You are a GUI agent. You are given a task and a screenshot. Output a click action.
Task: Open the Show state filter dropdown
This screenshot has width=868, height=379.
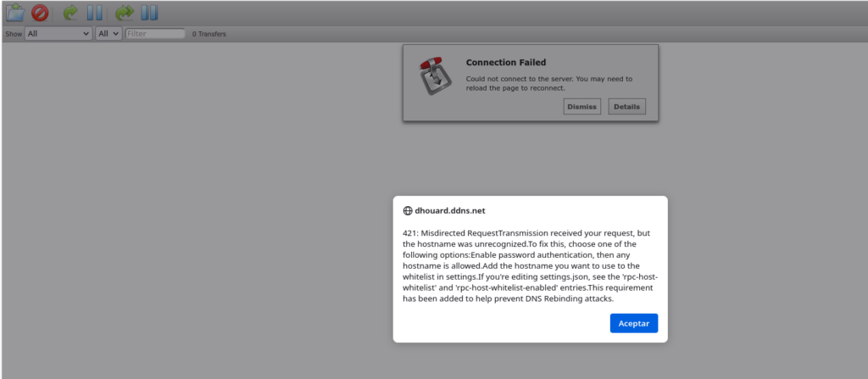pos(58,34)
